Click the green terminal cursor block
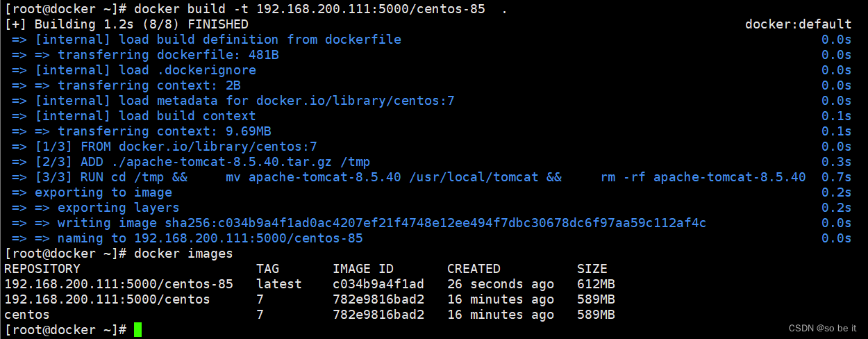The image size is (868, 339). point(138,330)
